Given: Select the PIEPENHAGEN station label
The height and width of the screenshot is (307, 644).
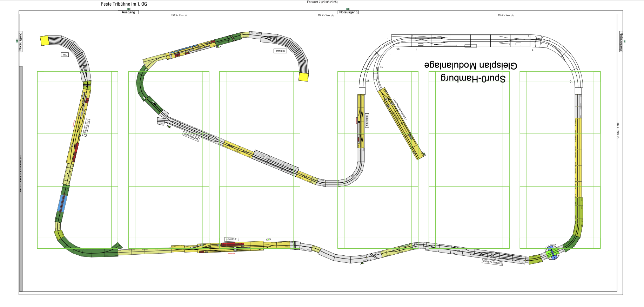Looking at the screenshot, I should click(86, 128).
